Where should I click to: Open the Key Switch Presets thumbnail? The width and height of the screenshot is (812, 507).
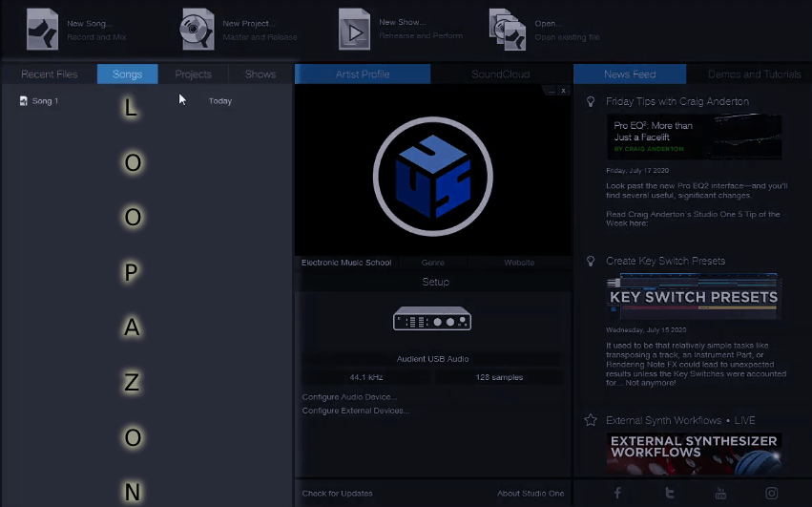coord(694,297)
